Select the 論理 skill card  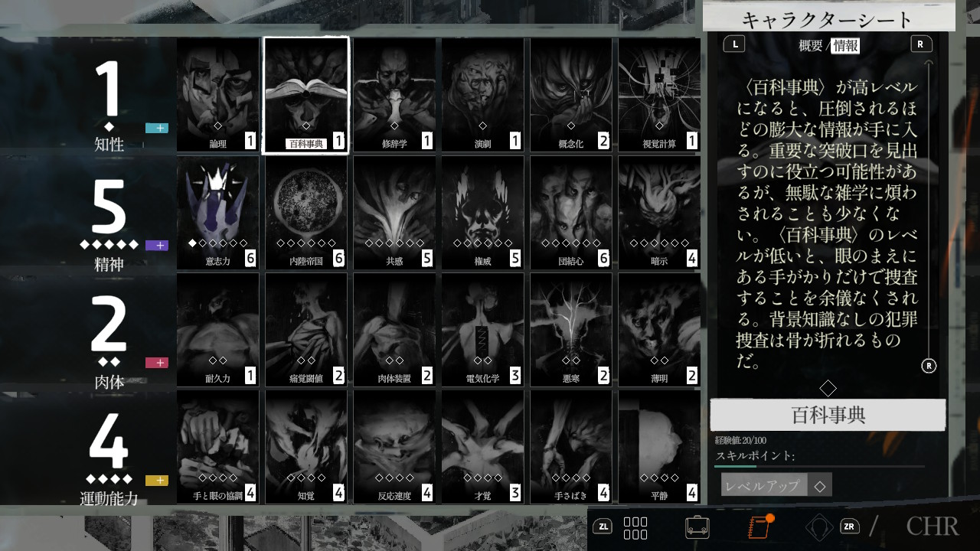coord(218,95)
